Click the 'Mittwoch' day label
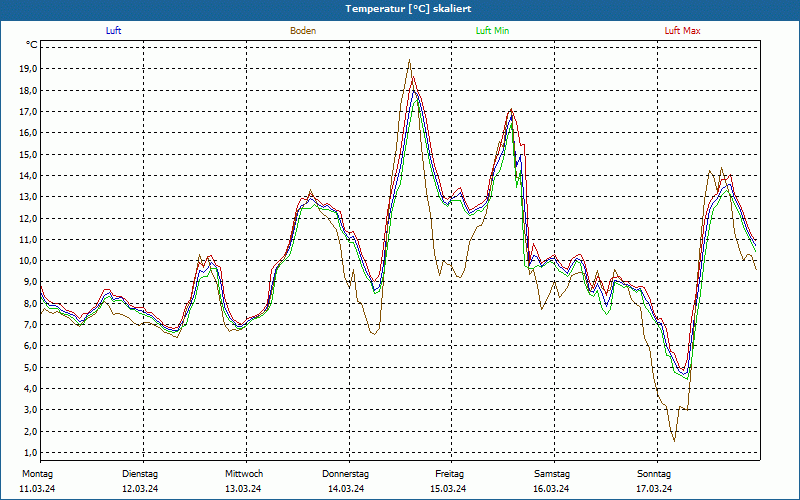800x500 pixels. 244,474
